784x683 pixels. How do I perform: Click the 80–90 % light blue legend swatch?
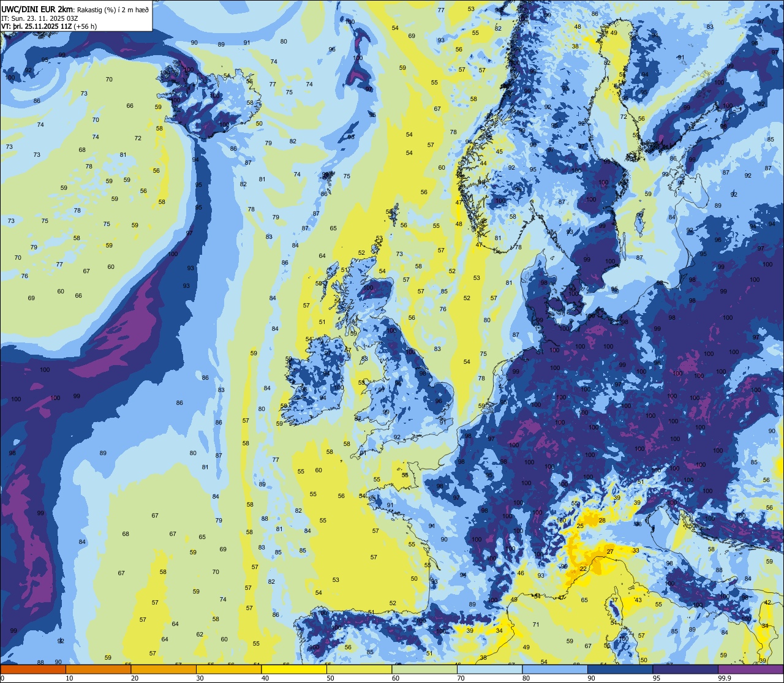[x=555, y=669]
